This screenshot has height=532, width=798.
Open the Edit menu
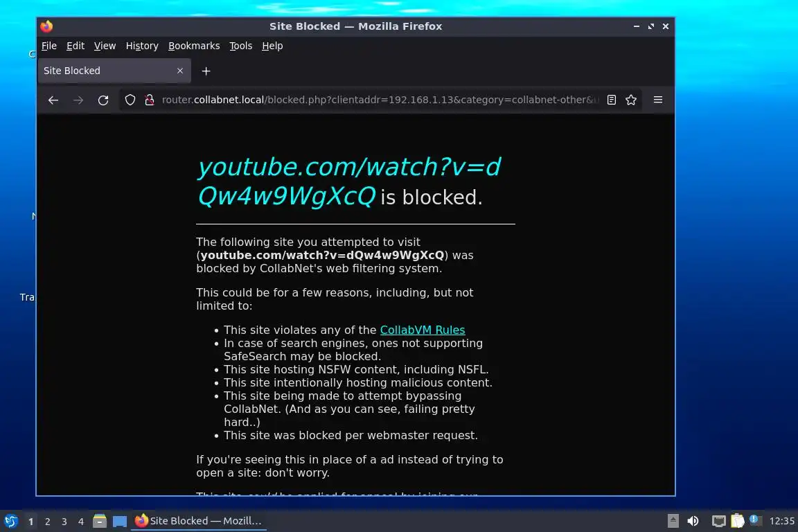click(x=76, y=46)
